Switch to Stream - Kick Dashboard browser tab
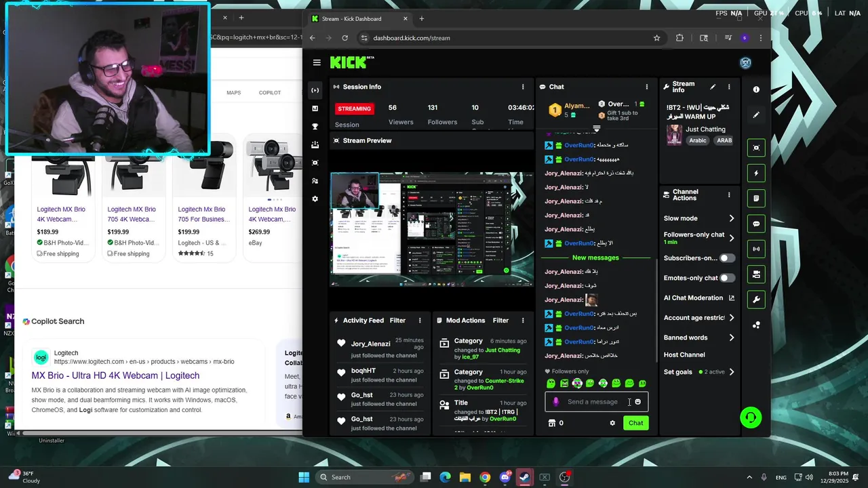This screenshot has height=488, width=868. [358, 18]
